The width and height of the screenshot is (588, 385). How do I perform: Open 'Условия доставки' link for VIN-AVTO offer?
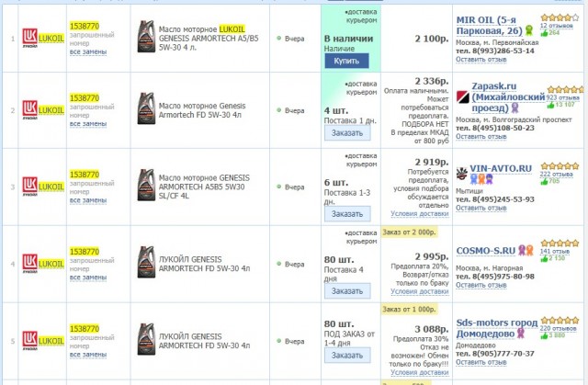pos(420,213)
